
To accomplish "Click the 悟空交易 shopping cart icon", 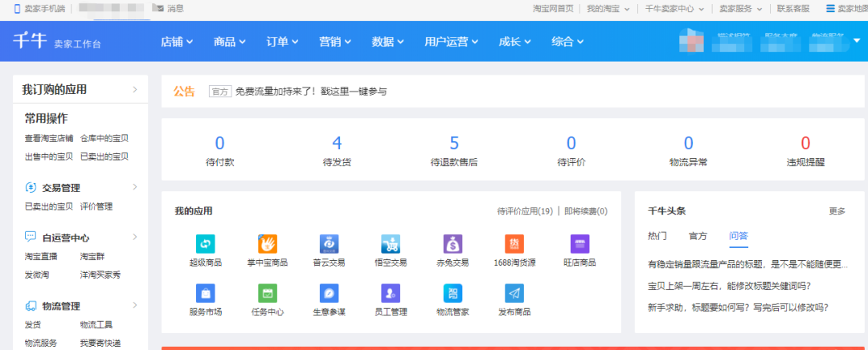I will click(x=391, y=244).
